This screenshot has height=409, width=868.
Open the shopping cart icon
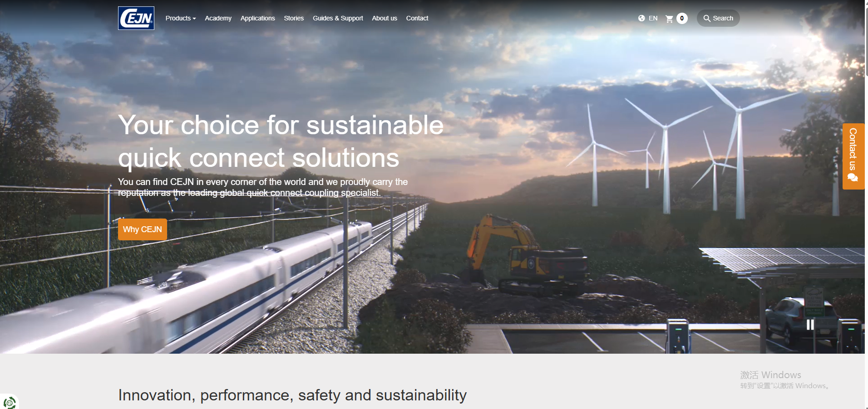(x=669, y=19)
